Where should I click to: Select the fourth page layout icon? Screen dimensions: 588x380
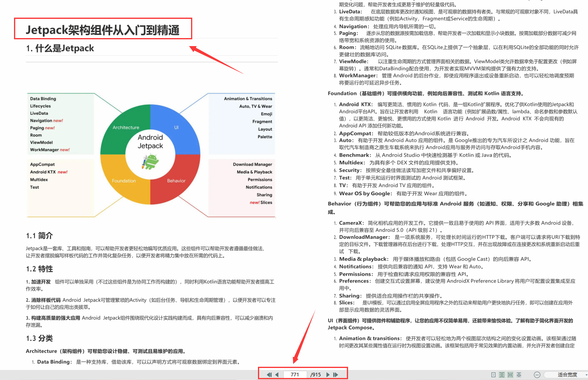pos(519,375)
